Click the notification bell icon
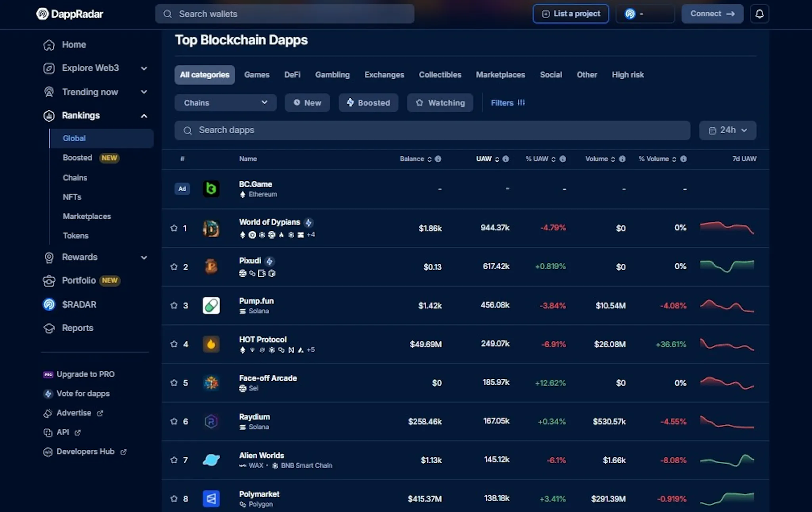The image size is (812, 512). (759, 14)
